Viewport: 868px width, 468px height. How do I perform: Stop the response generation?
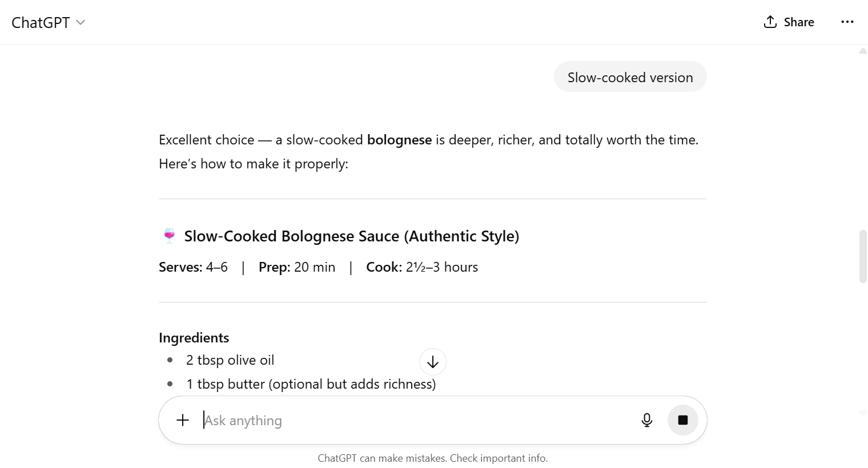click(683, 419)
